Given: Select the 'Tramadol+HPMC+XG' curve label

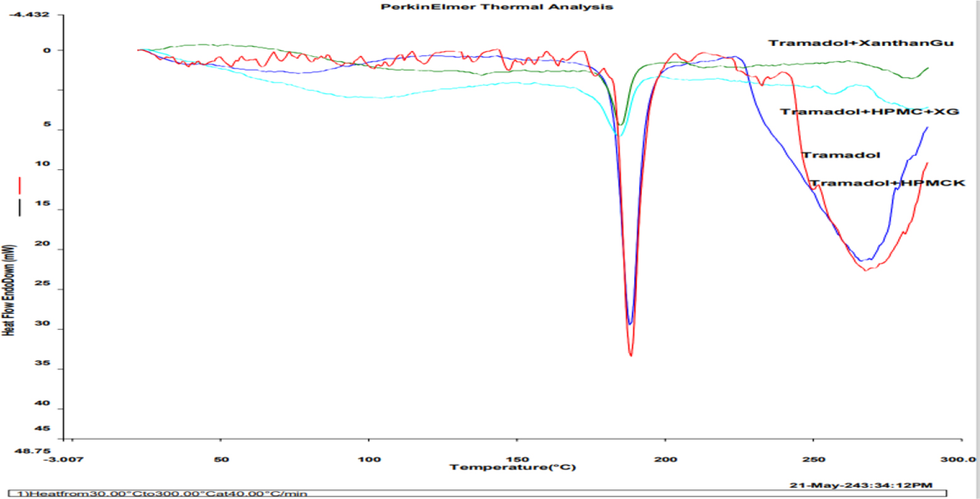Looking at the screenshot, I should coord(870,112).
